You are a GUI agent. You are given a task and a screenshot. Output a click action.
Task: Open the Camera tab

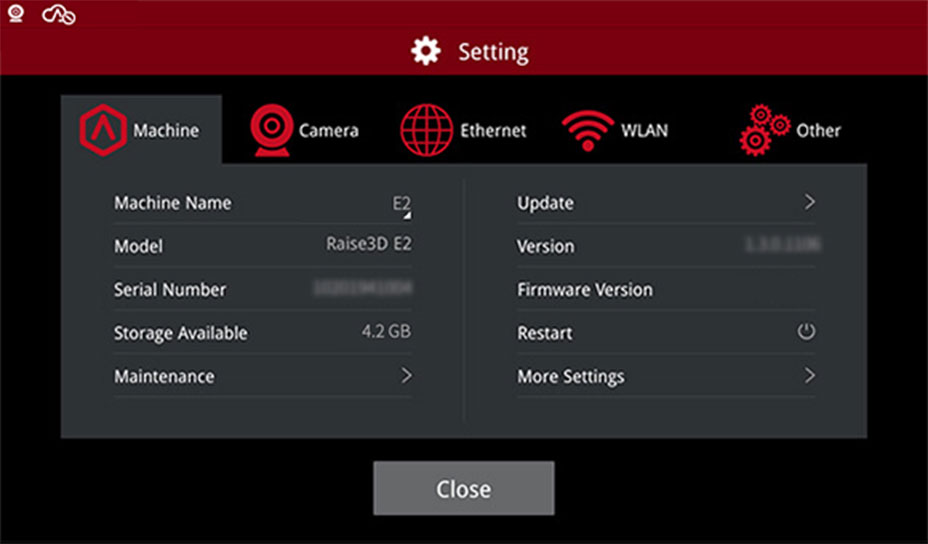(305, 130)
